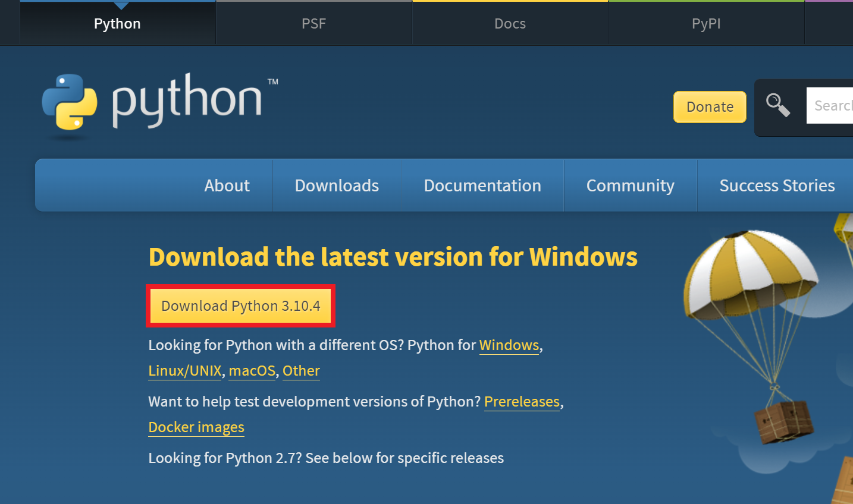Open the Success Stories menu
Viewport: 853px width, 504px height.
click(777, 185)
